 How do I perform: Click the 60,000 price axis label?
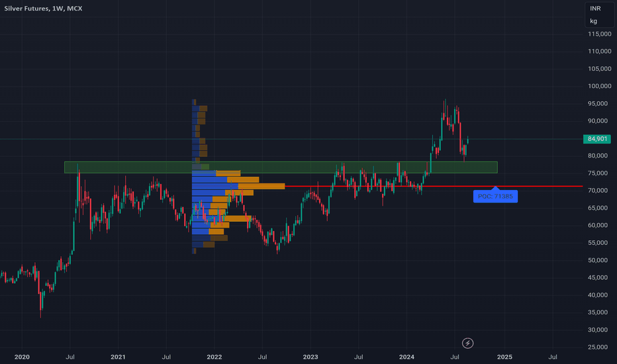[x=598, y=225]
